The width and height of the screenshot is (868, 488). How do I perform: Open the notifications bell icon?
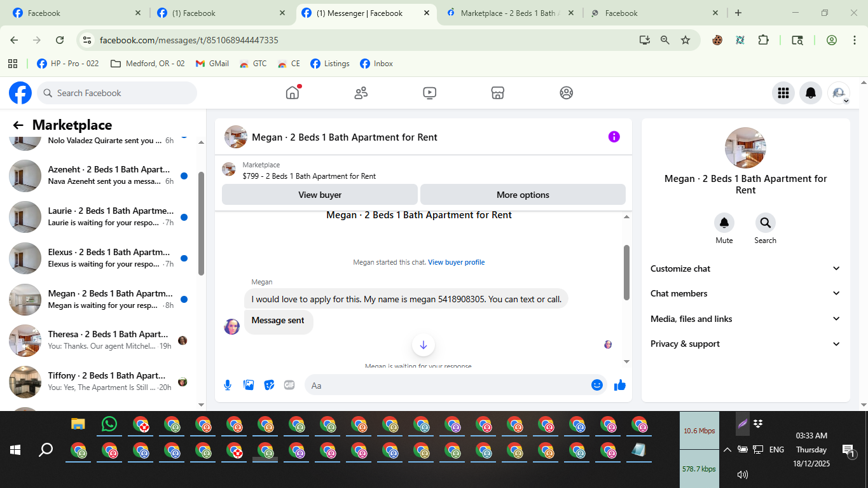[811, 93]
